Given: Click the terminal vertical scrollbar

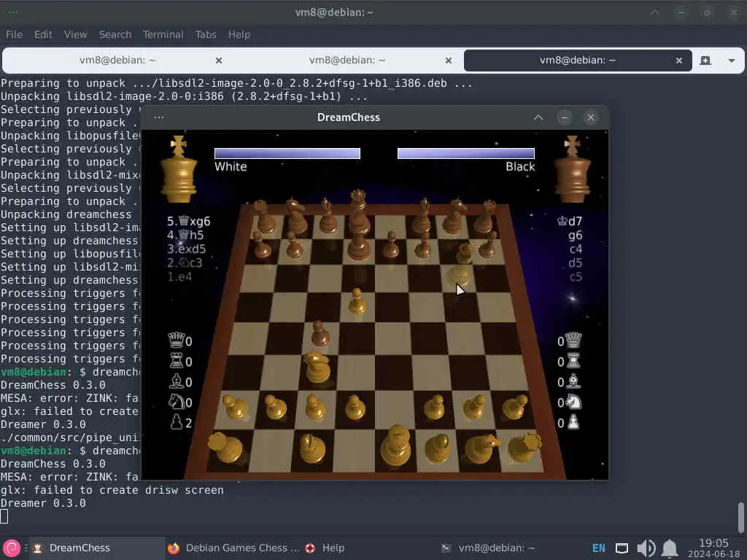Looking at the screenshot, I should [741, 516].
